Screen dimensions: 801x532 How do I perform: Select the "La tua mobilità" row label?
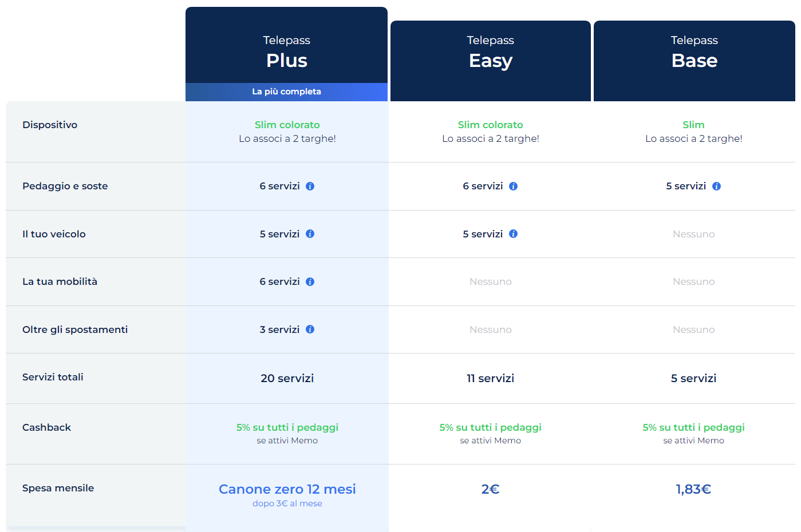(60, 281)
